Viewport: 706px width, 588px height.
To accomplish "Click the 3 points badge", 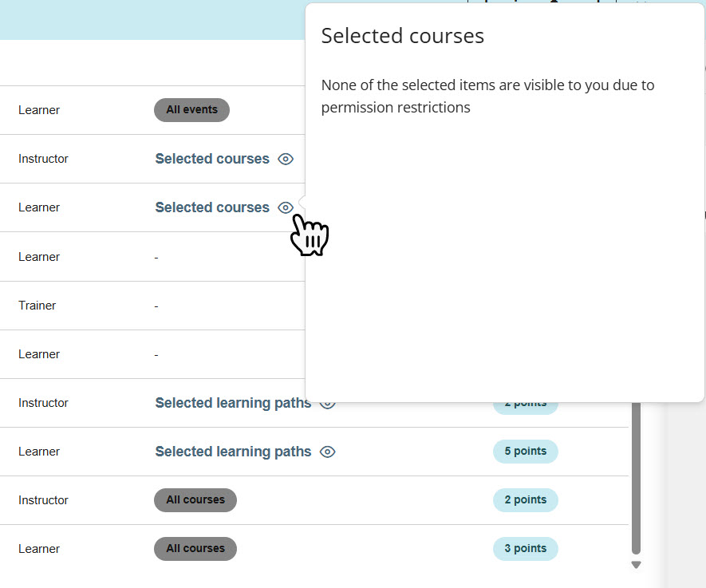I will (525, 549).
